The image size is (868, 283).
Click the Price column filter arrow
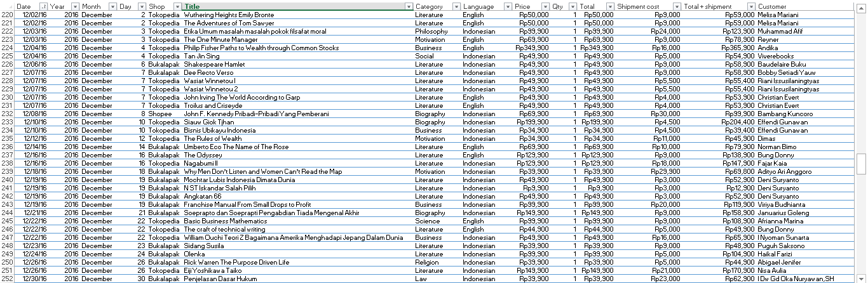[545, 6]
